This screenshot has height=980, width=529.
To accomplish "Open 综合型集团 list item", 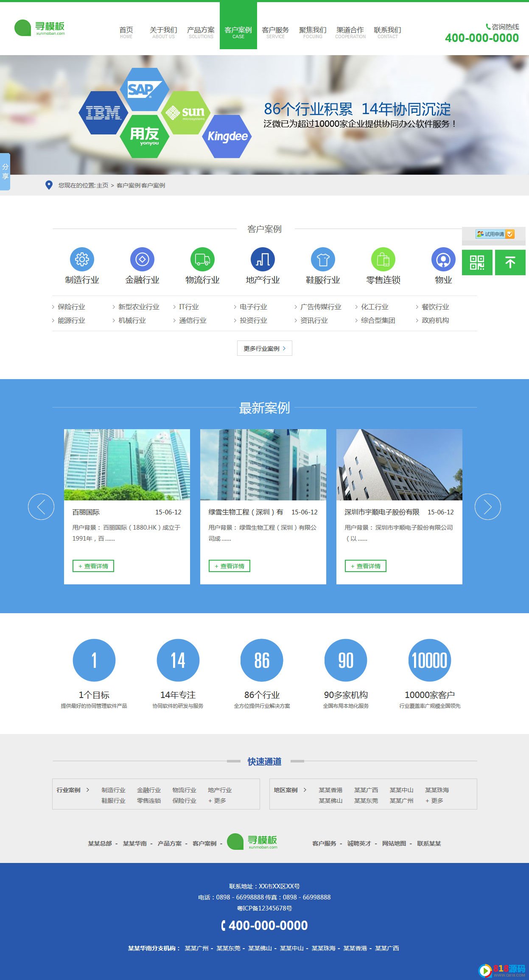I will (x=378, y=320).
